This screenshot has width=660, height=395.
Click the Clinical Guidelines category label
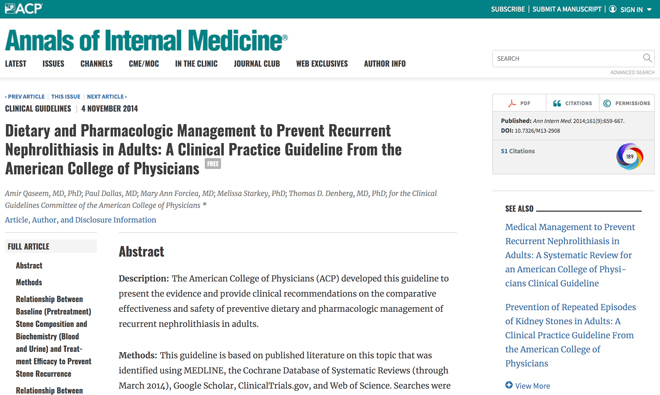38,109
